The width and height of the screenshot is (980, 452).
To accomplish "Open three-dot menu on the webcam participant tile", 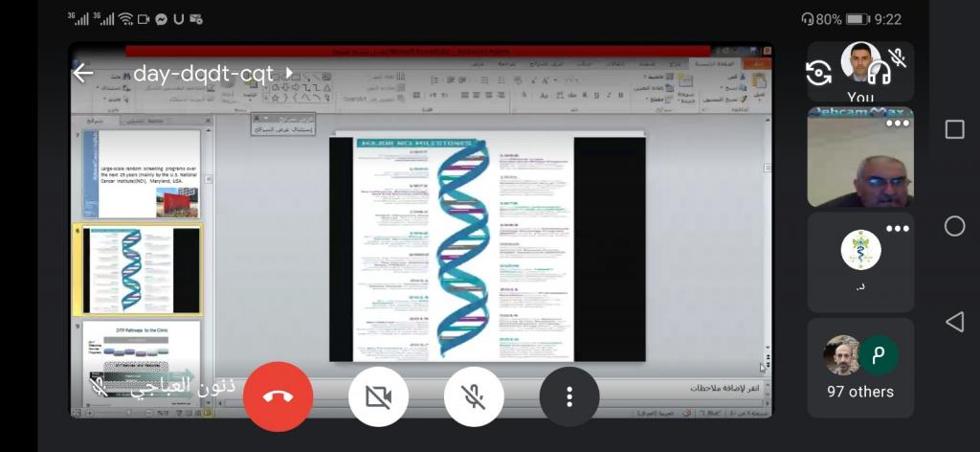I will point(897,124).
